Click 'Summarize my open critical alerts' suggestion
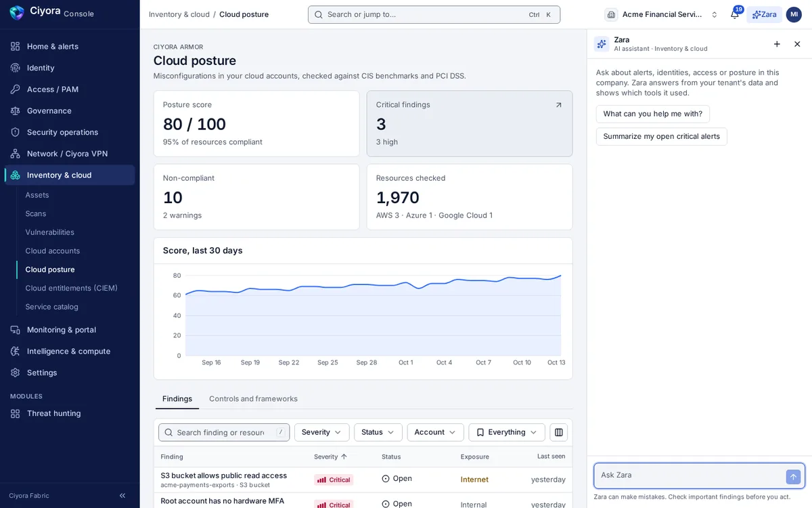812x508 pixels. [x=661, y=136]
